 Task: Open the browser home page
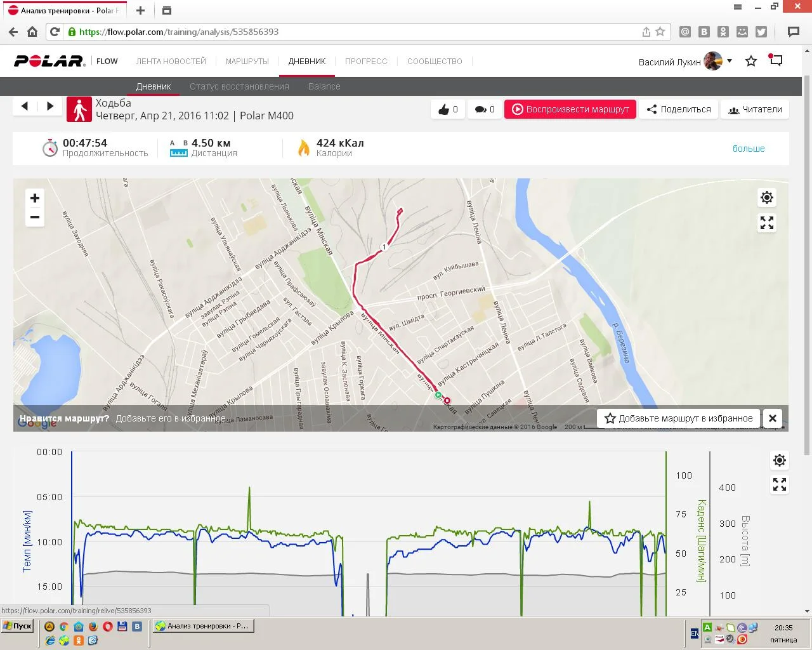(32, 32)
